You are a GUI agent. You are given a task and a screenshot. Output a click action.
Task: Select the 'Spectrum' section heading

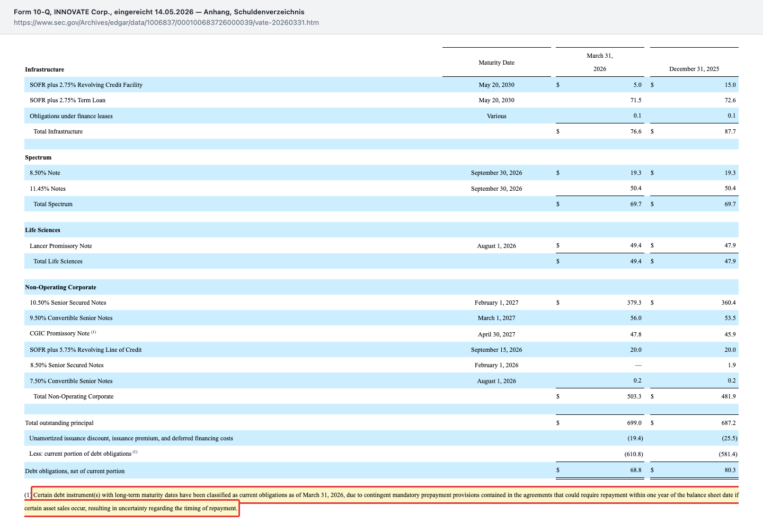tap(38, 157)
